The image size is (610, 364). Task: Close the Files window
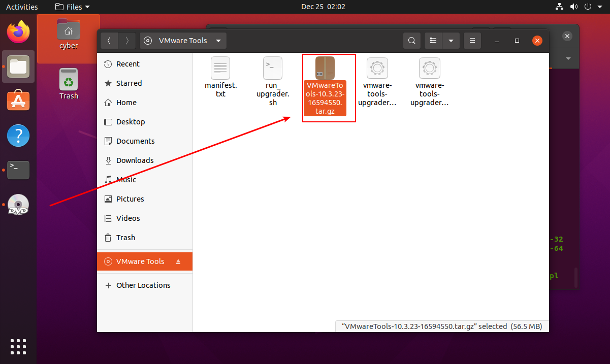point(537,41)
